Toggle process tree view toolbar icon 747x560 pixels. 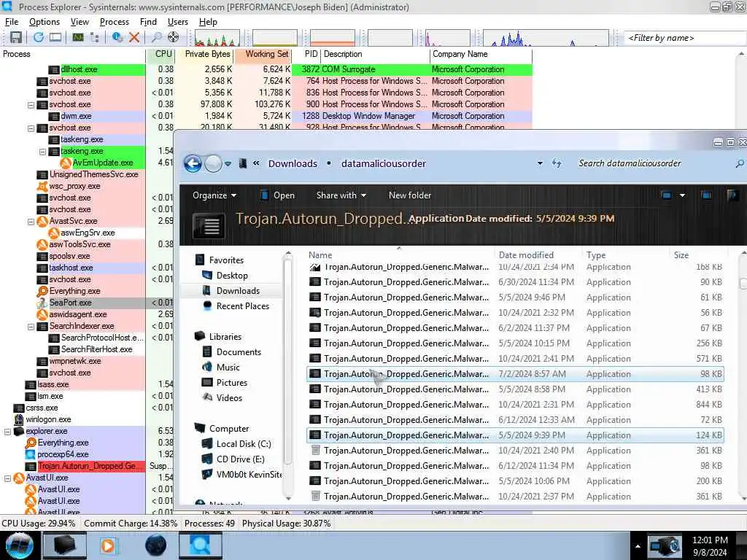[94, 37]
